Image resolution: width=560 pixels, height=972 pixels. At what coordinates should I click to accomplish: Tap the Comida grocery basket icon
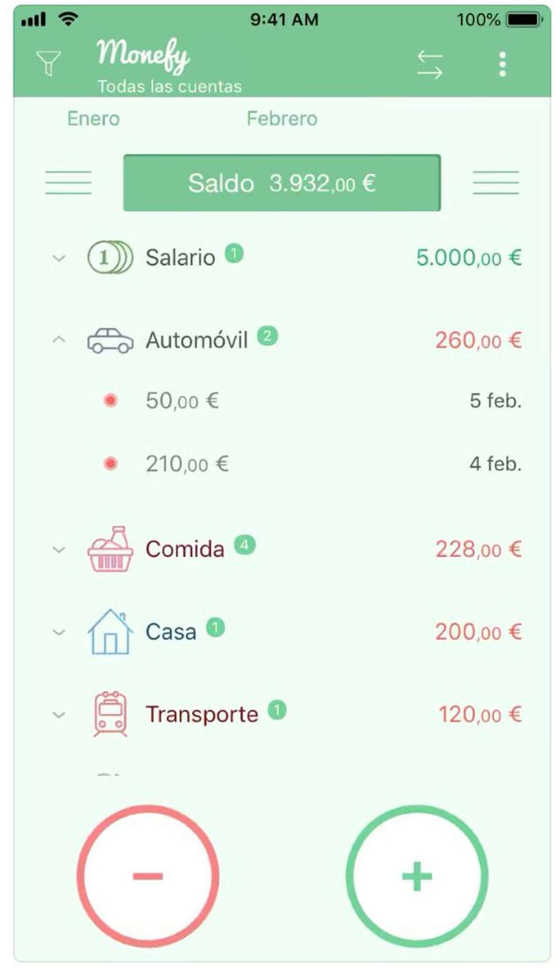110,549
